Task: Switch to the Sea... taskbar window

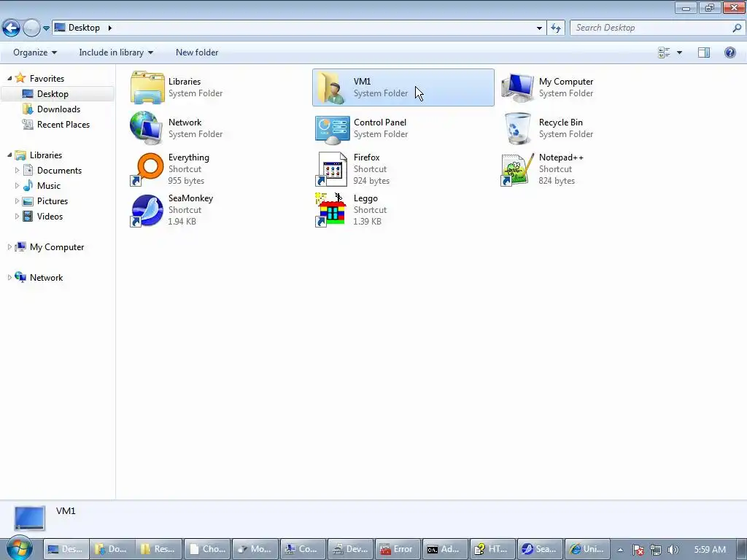Action: pyautogui.click(x=541, y=549)
